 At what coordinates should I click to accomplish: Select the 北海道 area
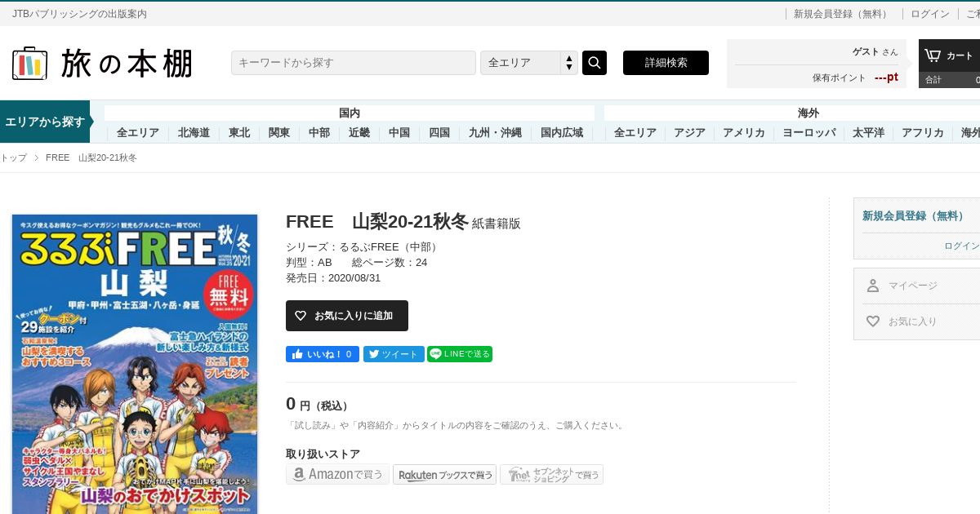194,133
